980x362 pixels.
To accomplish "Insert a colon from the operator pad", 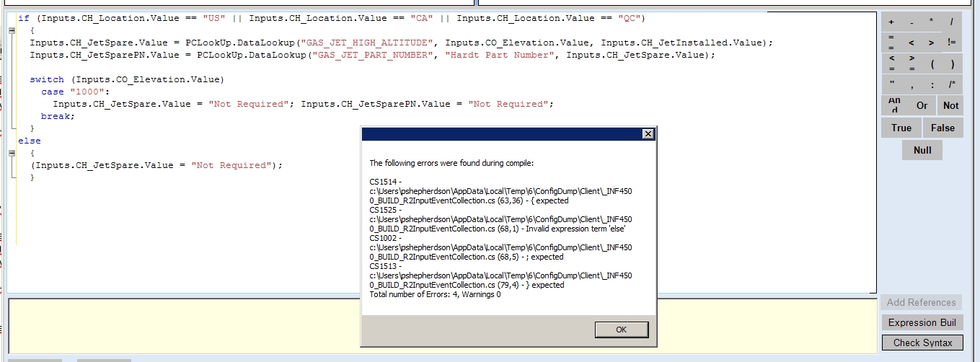I will pyautogui.click(x=932, y=84).
